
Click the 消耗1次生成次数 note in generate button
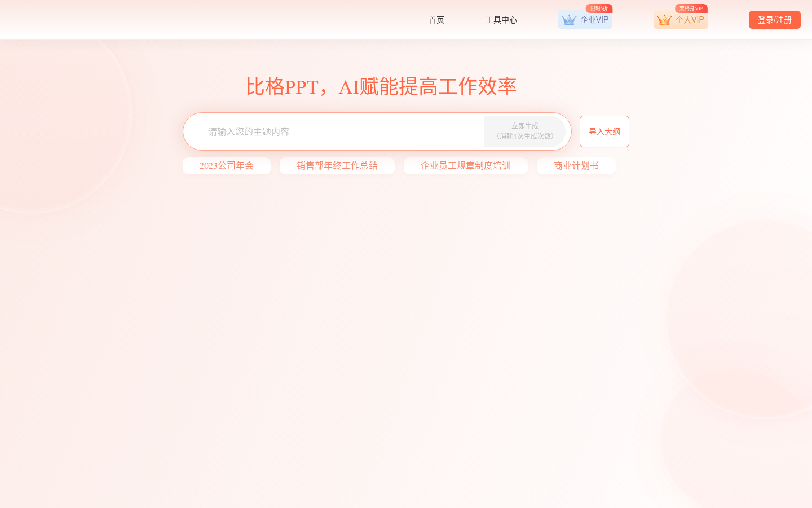tap(525, 136)
